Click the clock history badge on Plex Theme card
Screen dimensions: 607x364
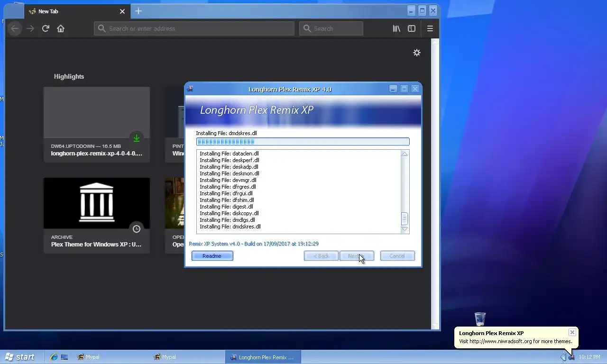pyautogui.click(x=137, y=229)
